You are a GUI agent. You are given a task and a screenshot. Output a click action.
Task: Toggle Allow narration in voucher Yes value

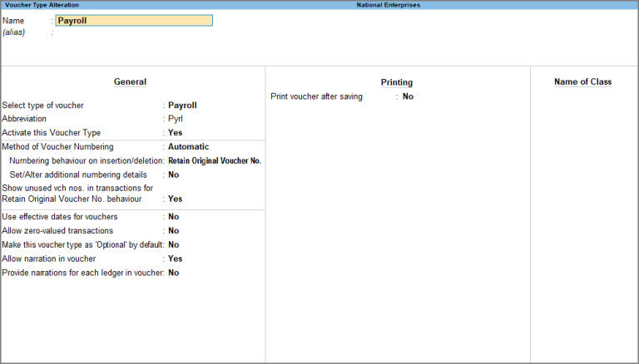(x=175, y=259)
